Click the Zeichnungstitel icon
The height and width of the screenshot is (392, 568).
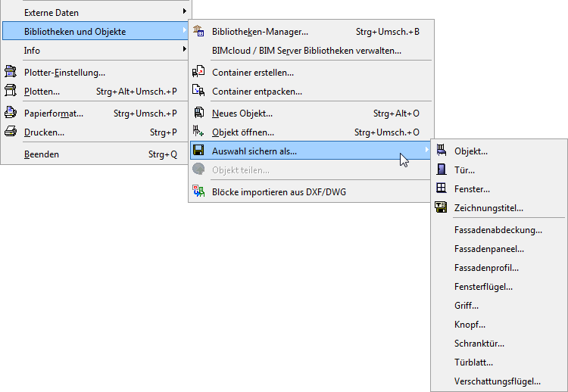(441, 207)
